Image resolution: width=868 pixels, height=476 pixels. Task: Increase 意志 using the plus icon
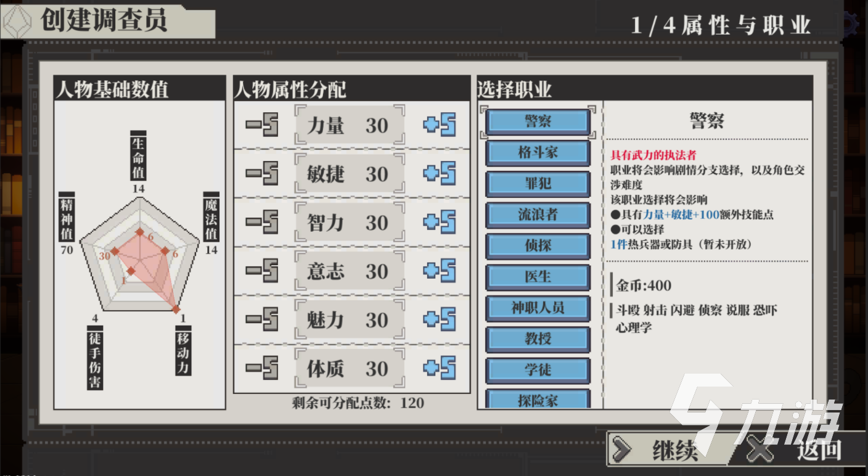(439, 271)
